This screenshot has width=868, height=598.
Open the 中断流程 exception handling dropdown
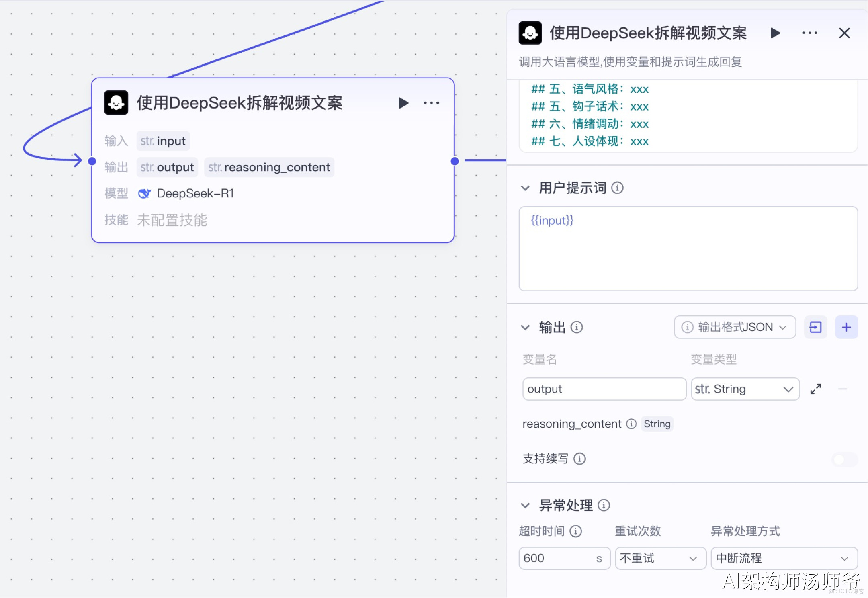(x=784, y=558)
